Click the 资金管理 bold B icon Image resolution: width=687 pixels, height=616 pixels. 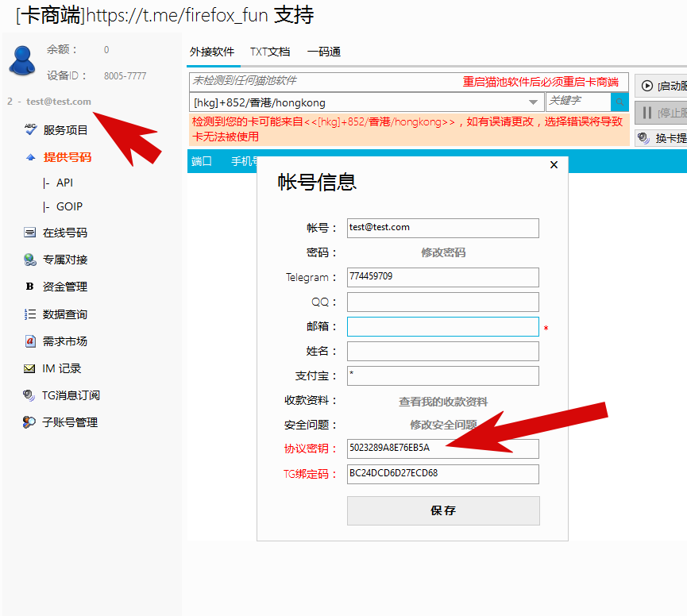click(30, 287)
